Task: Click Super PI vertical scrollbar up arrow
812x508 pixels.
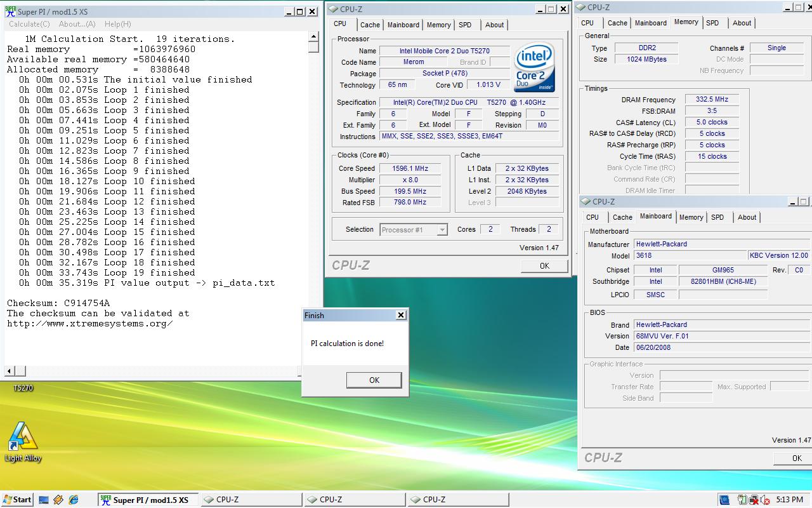Action: [313, 36]
